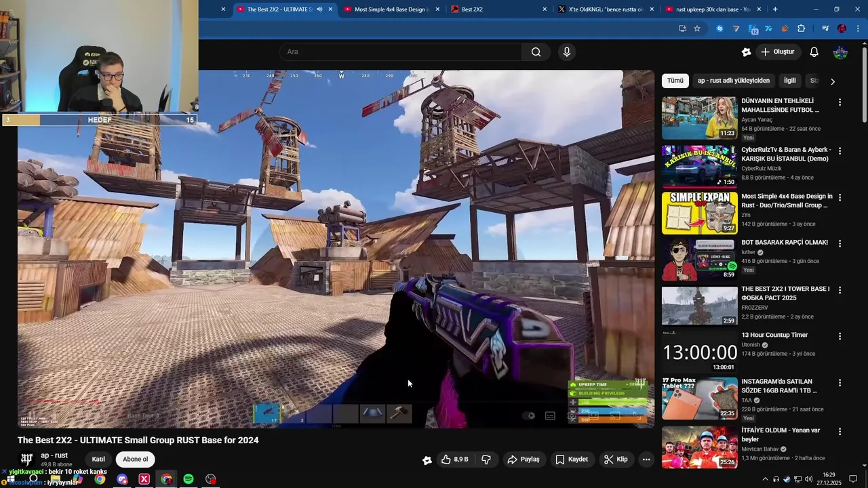Select ap - rust adlı yükleyiciden chip

pyautogui.click(x=734, y=81)
